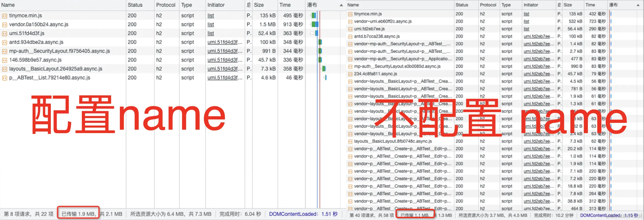Toggle sort arrow in left panel waterfall column
Image resolution: width=644 pixels, height=220 pixels.
click(x=341, y=5)
